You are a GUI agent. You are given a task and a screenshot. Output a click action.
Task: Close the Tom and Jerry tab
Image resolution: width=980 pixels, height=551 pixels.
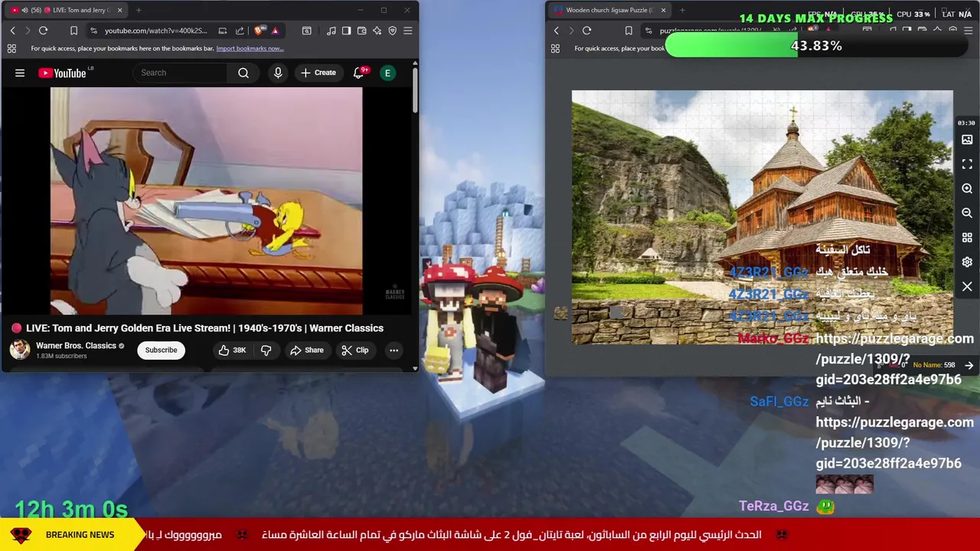(x=120, y=10)
